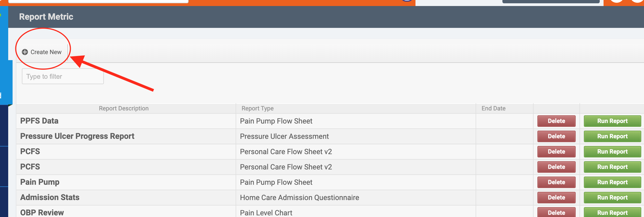This screenshot has width=644, height=217.
Task: Select the OBP Review report name
Action: coord(42,212)
